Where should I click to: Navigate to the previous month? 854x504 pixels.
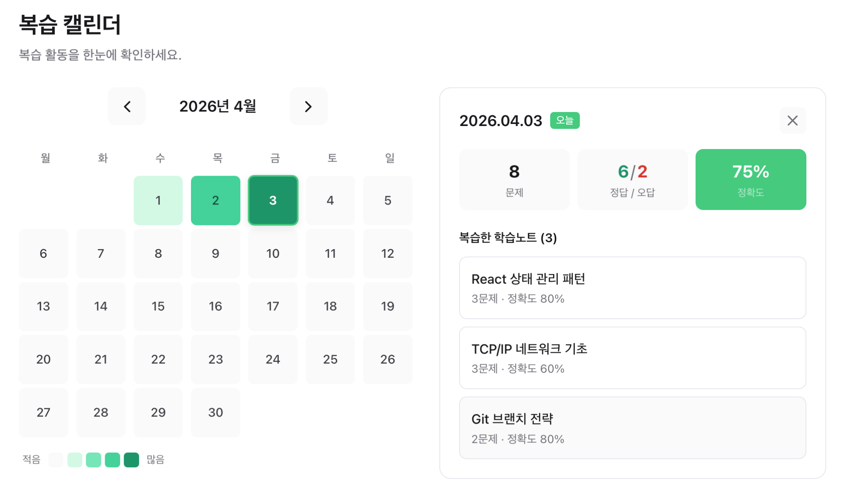[126, 106]
